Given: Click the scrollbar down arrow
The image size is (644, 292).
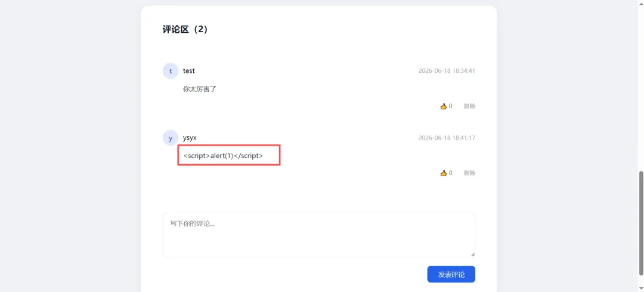Looking at the screenshot, I should (x=640, y=288).
